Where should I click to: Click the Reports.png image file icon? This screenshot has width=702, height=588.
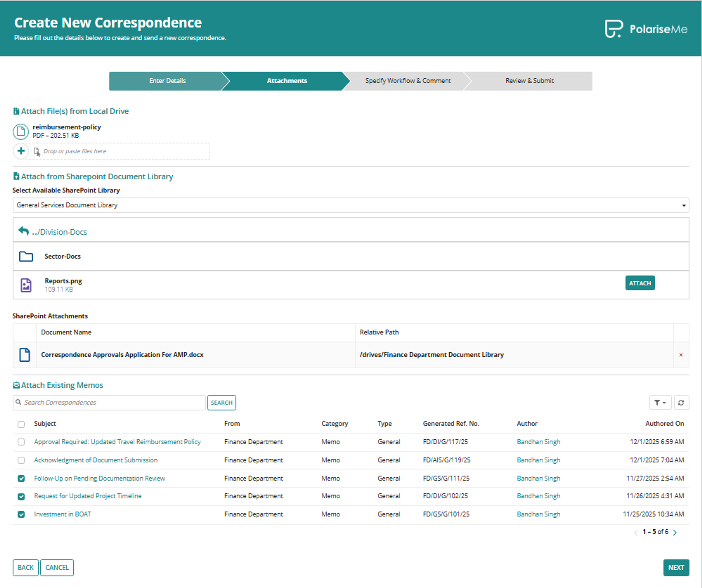(x=26, y=285)
